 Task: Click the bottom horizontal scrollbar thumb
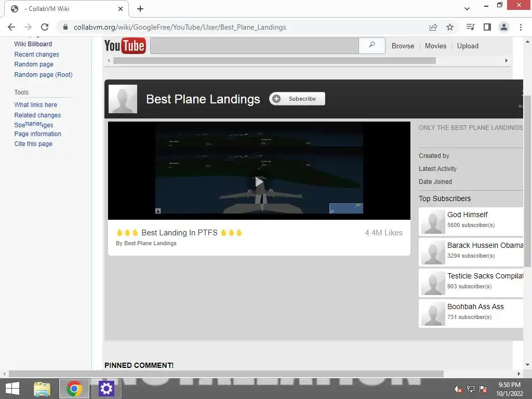226,374
